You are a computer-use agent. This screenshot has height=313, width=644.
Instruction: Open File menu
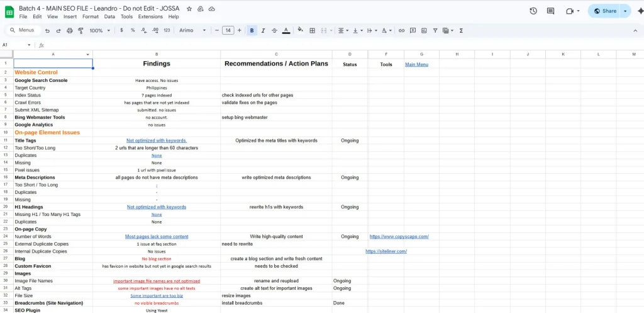point(23,17)
